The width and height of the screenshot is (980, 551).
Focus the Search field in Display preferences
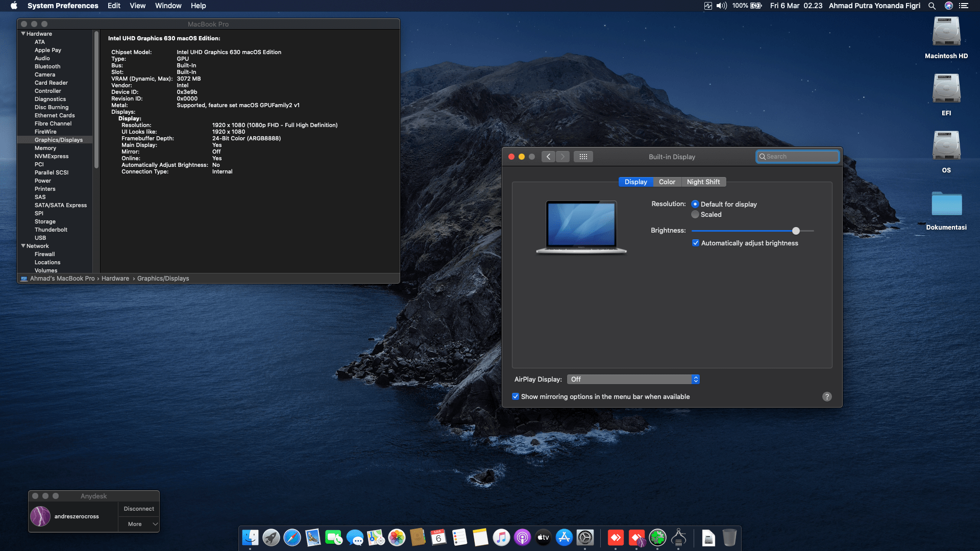pyautogui.click(x=797, y=157)
